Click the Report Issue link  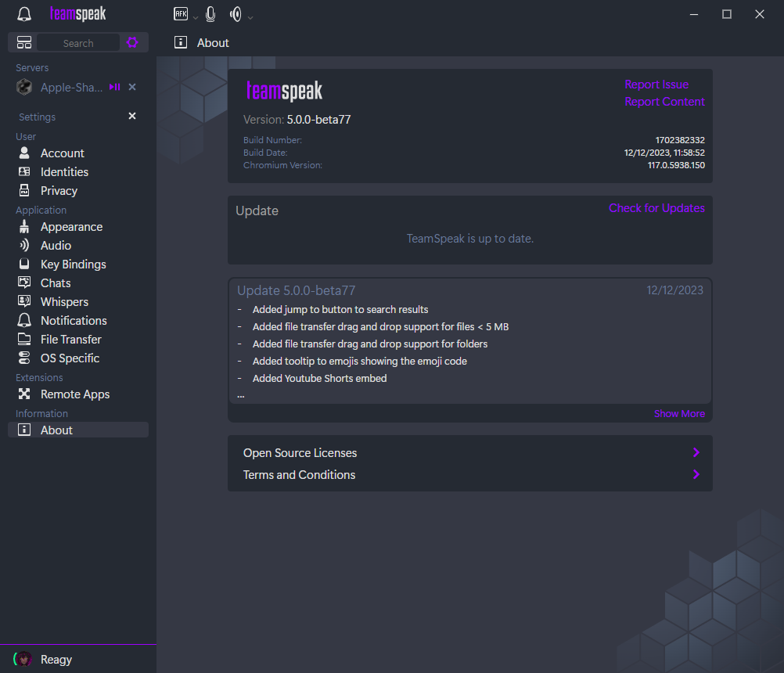click(x=656, y=85)
